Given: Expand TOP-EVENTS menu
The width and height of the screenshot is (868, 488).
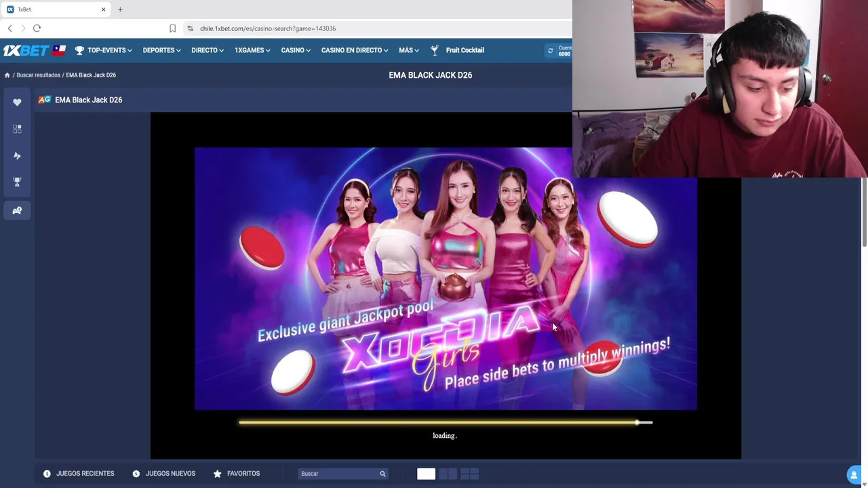Looking at the screenshot, I should [x=109, y=50].
